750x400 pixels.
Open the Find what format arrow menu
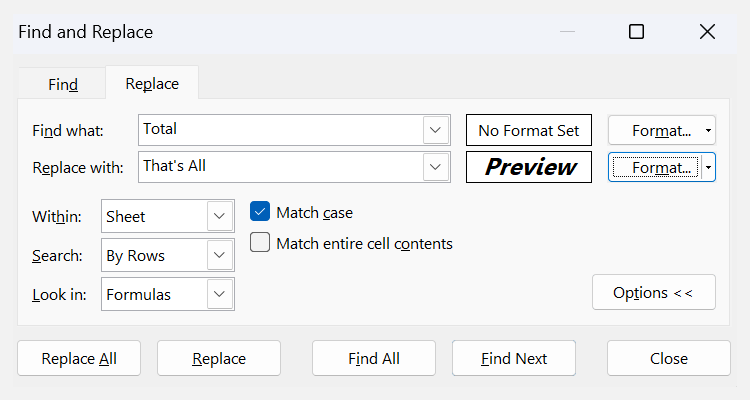tap(709, 130)
